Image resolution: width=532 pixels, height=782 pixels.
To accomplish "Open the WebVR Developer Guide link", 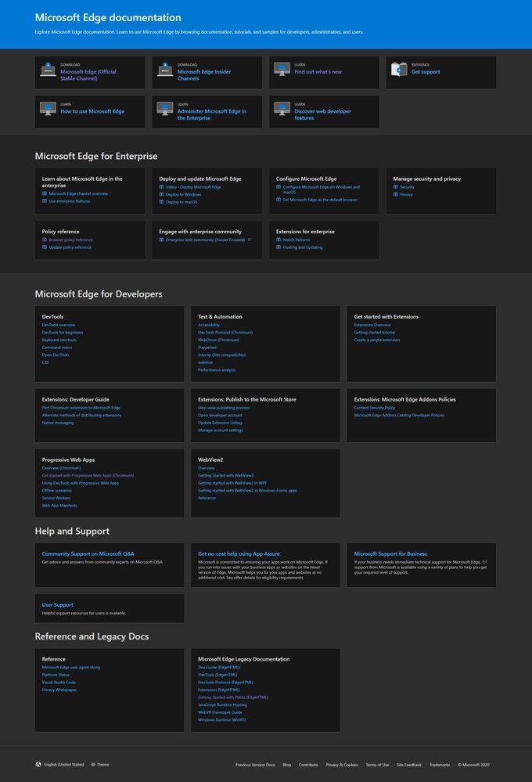I will pyautogui.click(x=220, y=712).
